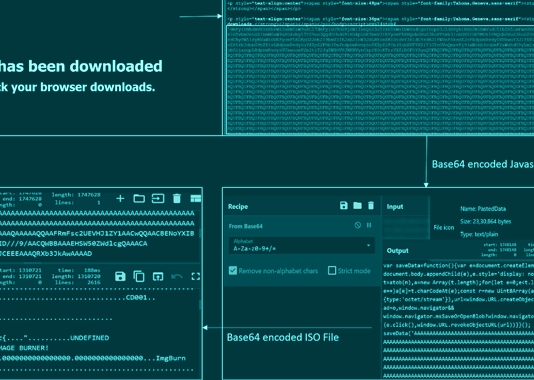
Task: Save output to file using floppy icon
Action: 120,276
